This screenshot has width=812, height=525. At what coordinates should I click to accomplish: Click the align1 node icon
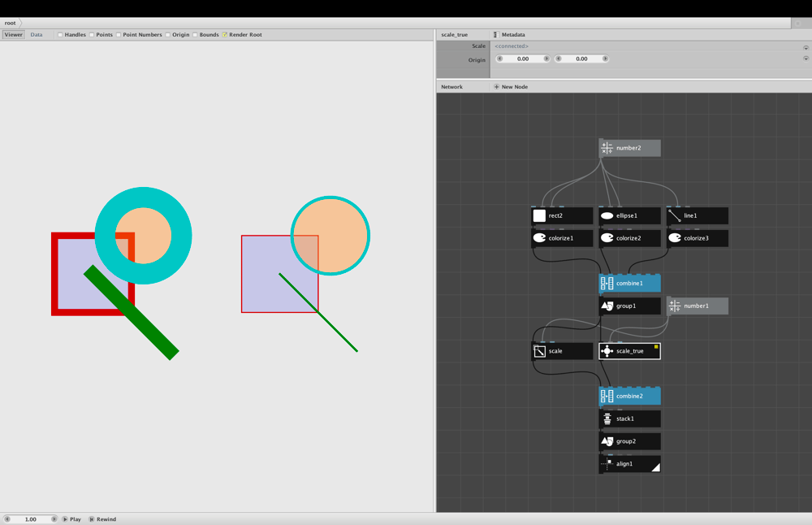(607, 464)
